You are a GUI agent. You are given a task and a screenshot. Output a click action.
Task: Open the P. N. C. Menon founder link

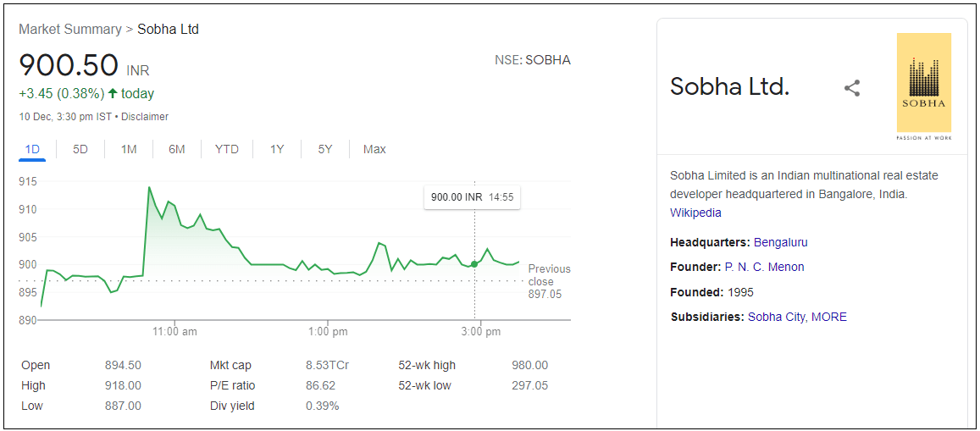(764, 268)
